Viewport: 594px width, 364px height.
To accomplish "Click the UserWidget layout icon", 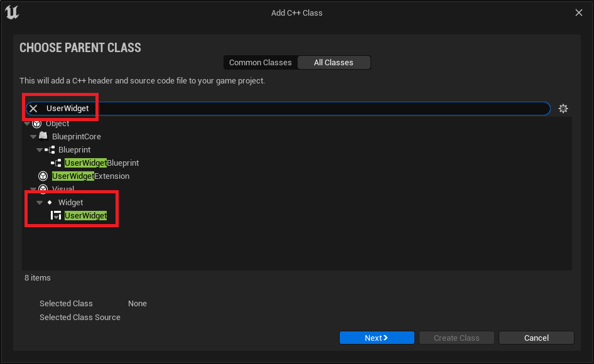I will (56, 215).
